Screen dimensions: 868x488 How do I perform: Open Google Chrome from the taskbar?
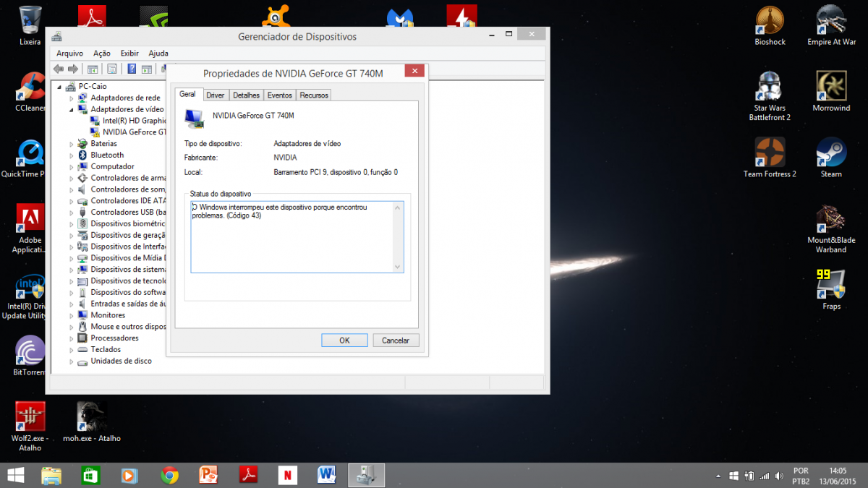pyautogui.click(x=170, y=475)
